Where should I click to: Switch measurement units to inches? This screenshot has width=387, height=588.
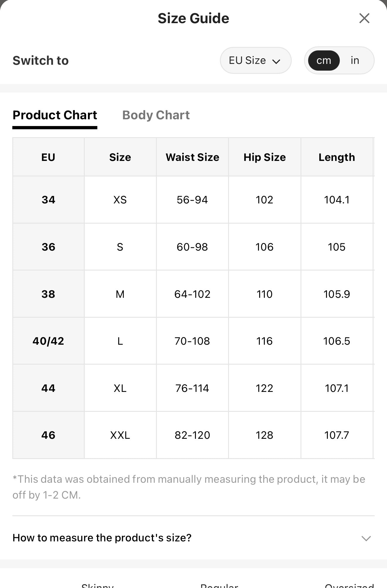pos(355,60)
